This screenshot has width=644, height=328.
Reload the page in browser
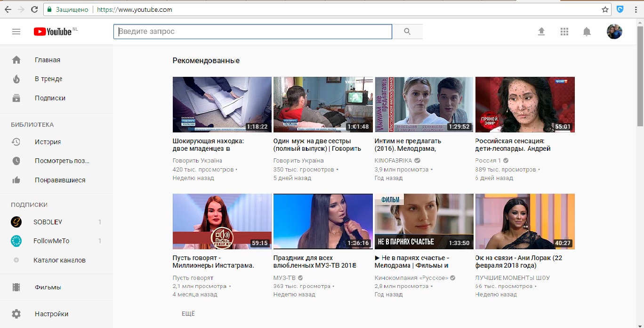34,9
